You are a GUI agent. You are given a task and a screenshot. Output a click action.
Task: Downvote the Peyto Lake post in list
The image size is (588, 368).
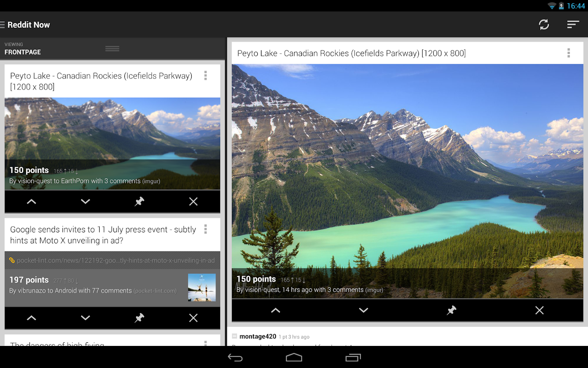[85, 202]
